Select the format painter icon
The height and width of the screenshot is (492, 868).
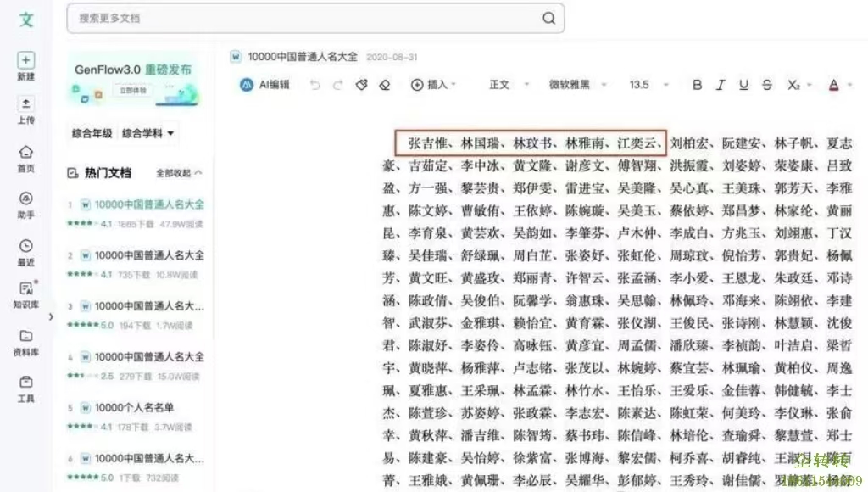[362, 85]
